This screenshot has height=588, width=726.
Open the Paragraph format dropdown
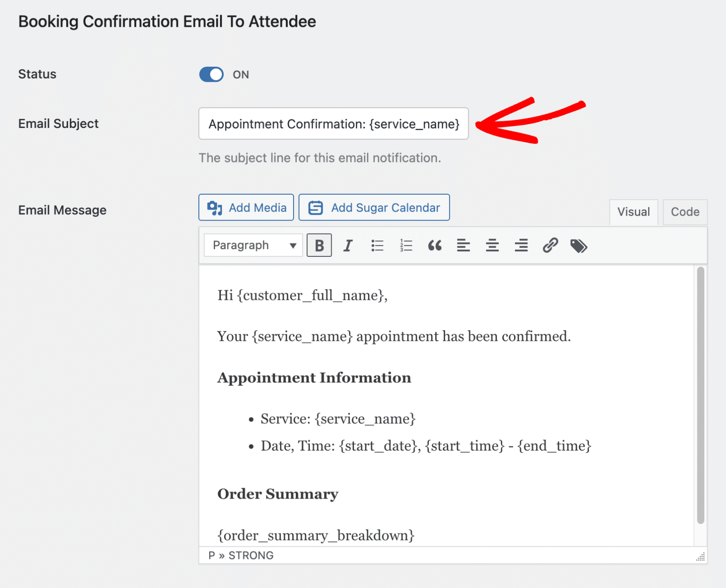[253, 245]
